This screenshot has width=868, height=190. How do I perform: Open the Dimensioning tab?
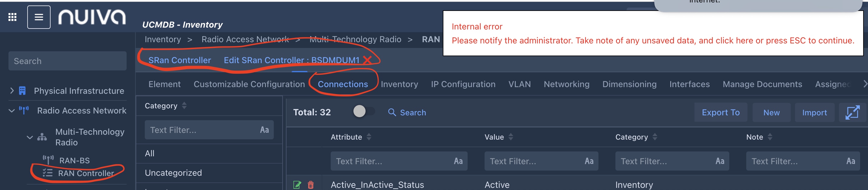629,84
